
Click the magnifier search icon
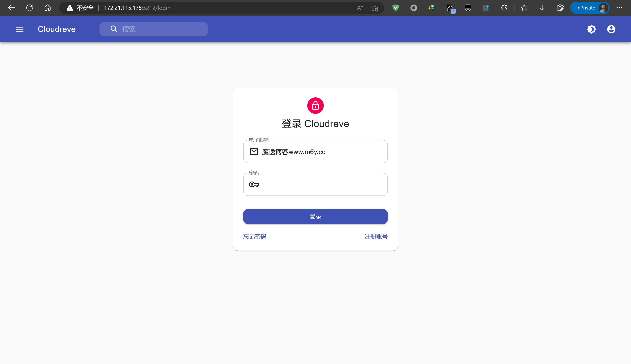tap(114, 29)
